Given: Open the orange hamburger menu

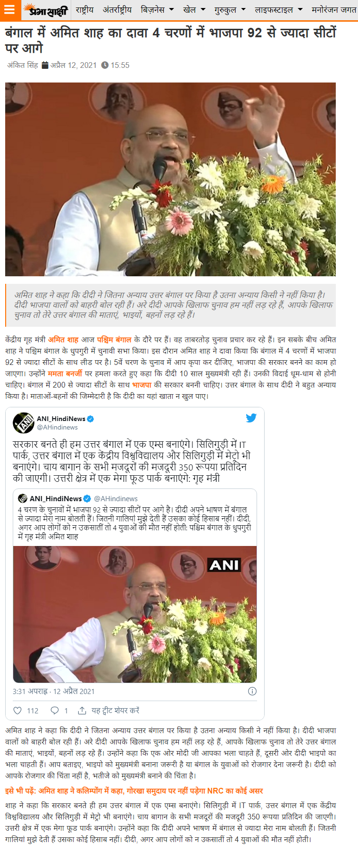Looking at the screenshot, I should point(10,10).
